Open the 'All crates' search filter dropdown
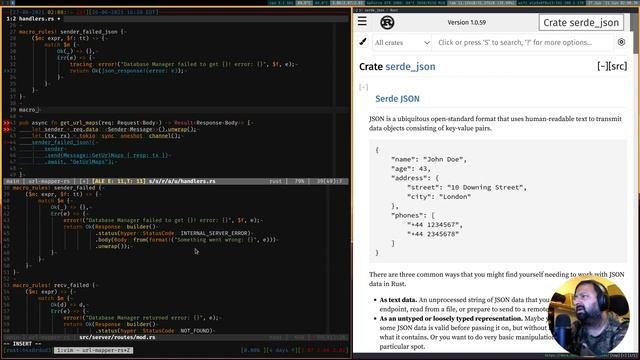This screenshot has height=360, width=640. [x=402, y=42]
